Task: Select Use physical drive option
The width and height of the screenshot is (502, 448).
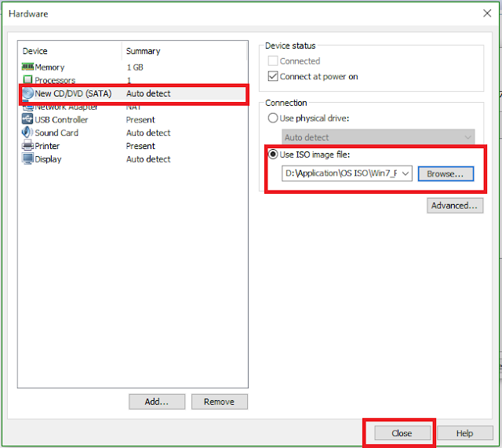Action: pyautogui.click(x=273, y=118)
